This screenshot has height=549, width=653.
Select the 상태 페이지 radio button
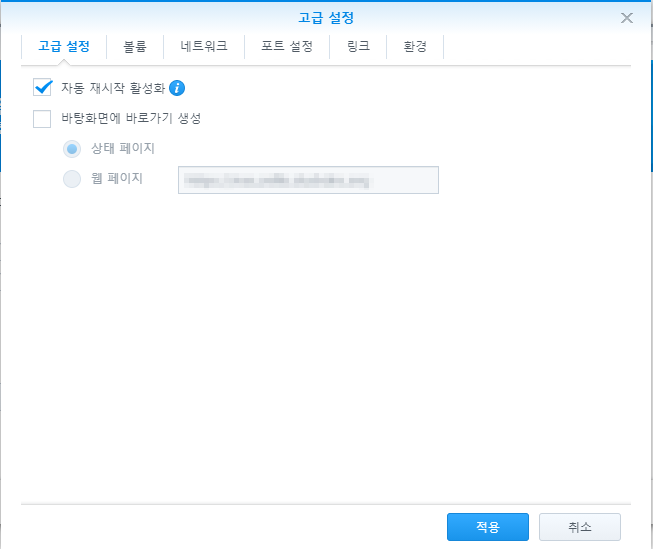72,149
